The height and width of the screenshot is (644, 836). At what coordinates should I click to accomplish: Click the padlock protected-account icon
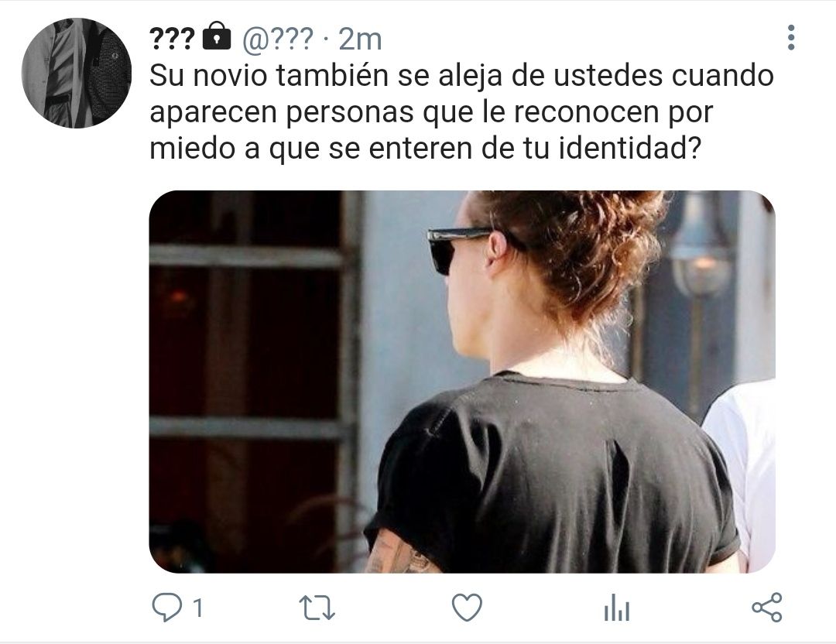(x=217, y=36)
